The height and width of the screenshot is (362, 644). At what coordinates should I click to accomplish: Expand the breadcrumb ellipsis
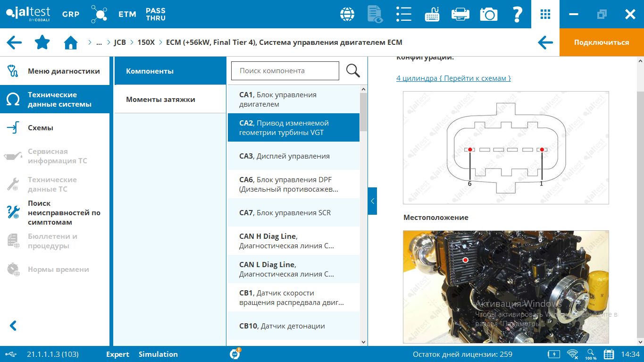(x=99, y=42)
